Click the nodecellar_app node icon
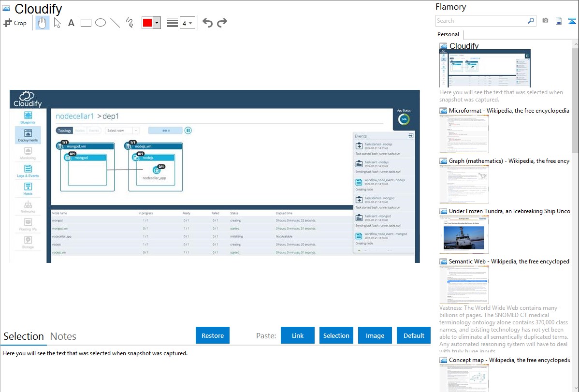 point(156,171)
